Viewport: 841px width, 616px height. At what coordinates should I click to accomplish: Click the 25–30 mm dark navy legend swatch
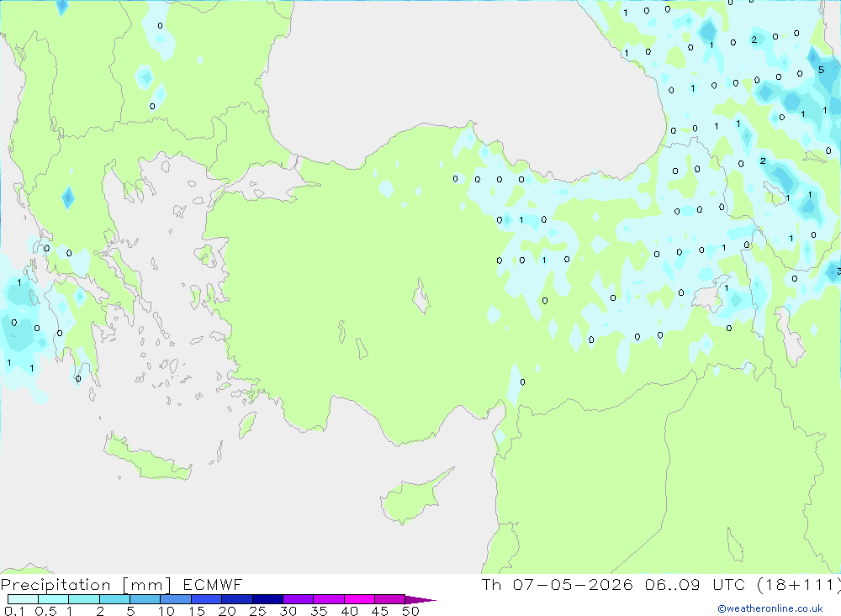(x=267, y=599)
